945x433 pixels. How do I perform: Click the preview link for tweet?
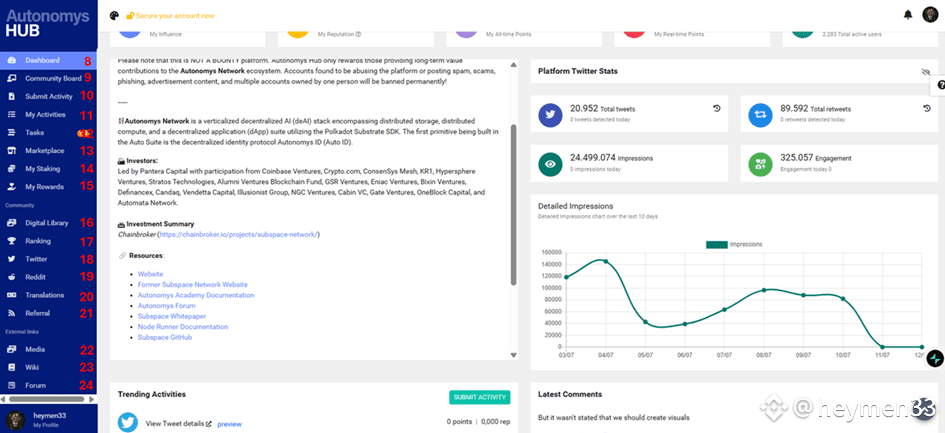pyautogui.click(x=230, y=424)
